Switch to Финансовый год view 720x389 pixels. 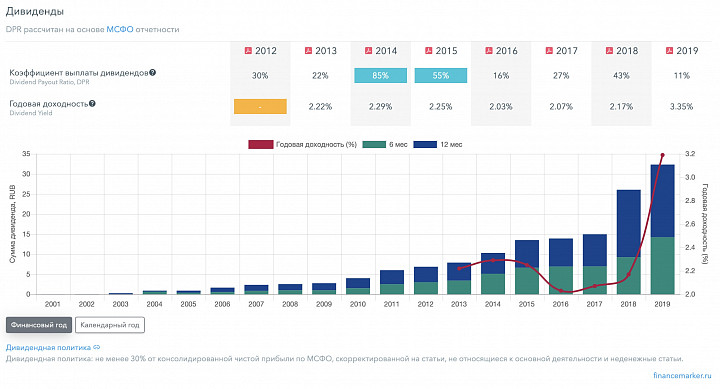click(39, 325)
